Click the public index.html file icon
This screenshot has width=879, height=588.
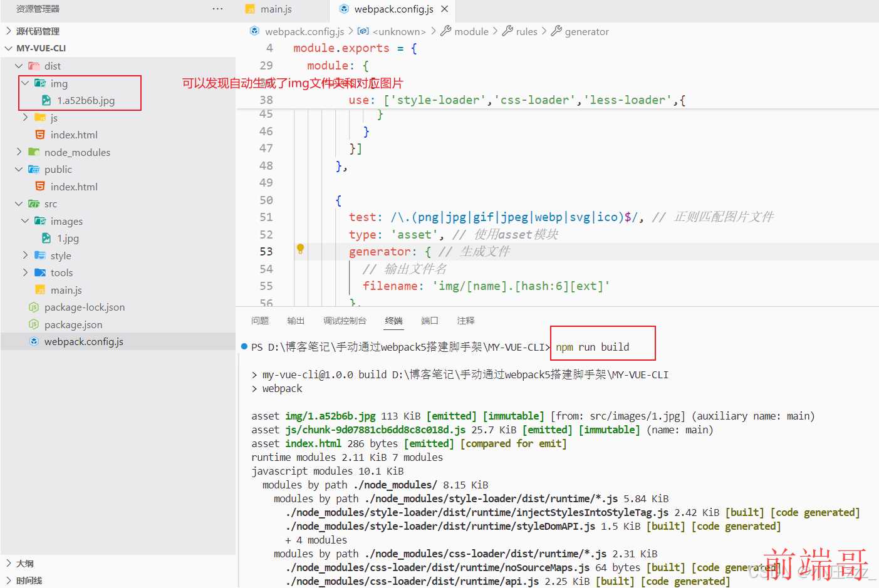coord(40,187)
